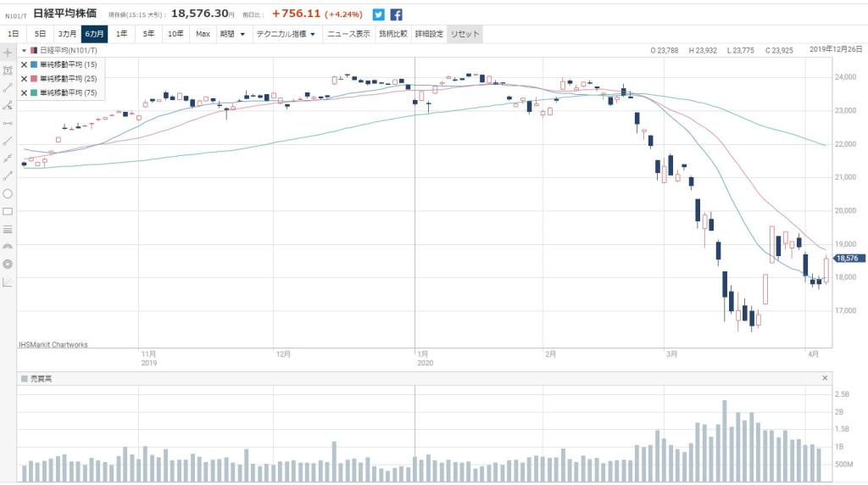Select the text annotation tool
The width and height of the screenshot is (868, 485).
coord(8,70)
